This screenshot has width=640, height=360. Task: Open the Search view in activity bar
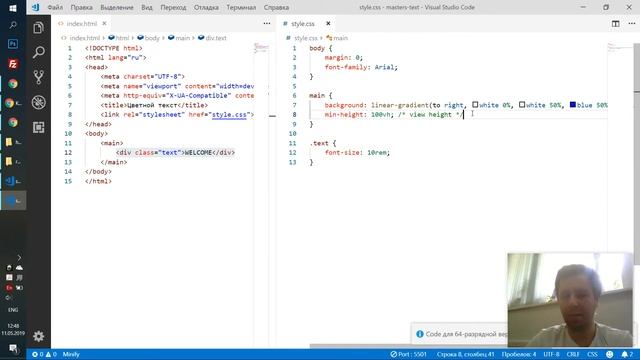point(39,52)
